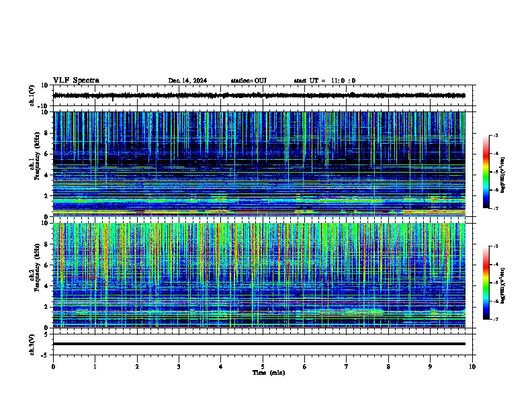Viewport: 532px width, 411px height.
Task: Click time axis tick label "5"
Action: coord(263,367)
